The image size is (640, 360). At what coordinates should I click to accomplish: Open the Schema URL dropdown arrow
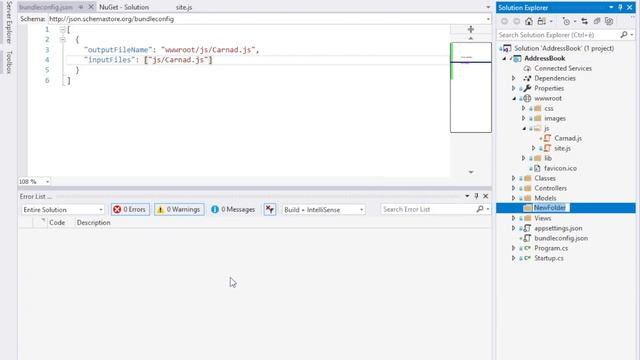click(x=488, y=19)
